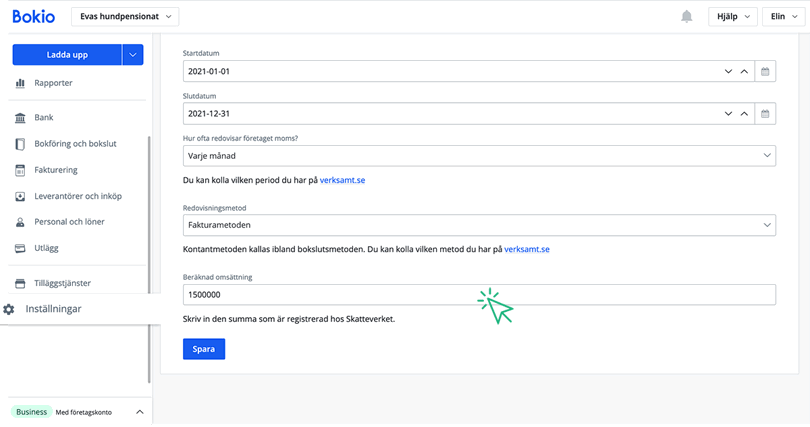The image size is (810, 427).
Task: Increase Startdatum with the up arrow
Action: (x=743, y=72)
